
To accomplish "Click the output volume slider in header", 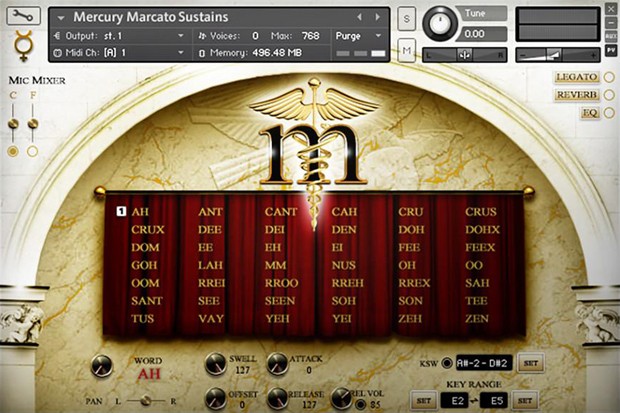I will tap(558, 55).
